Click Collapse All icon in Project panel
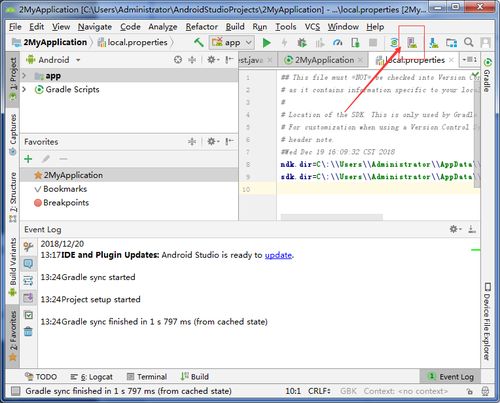Screen dimensions: 500x403 coord(192,60)
